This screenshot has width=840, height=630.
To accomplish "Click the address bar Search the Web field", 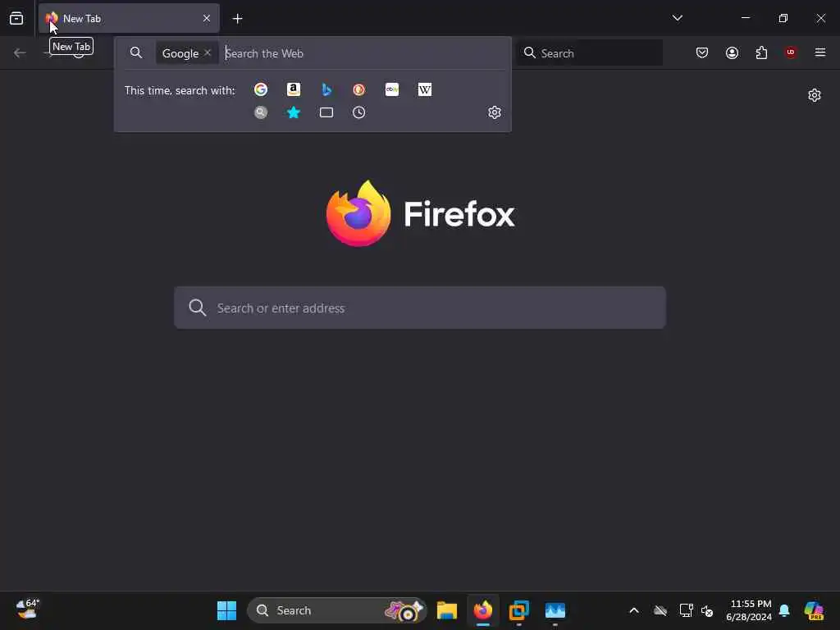I will coord(364,53).
